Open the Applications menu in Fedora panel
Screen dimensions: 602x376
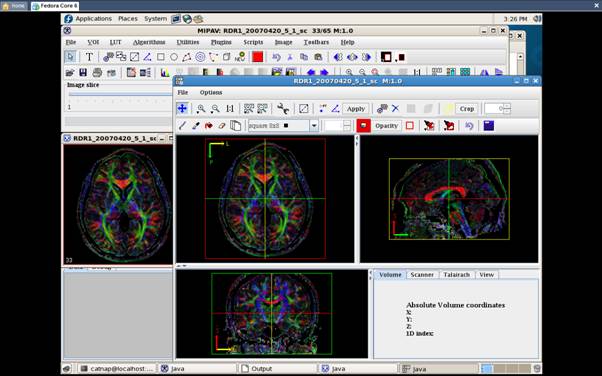93,18
